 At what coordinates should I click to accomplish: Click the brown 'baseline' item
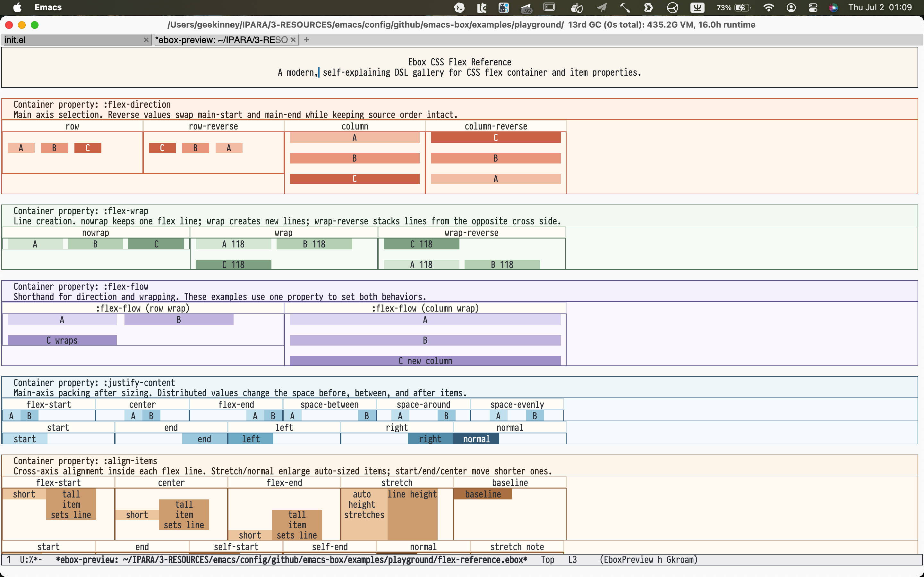click(x=483, y=494)
